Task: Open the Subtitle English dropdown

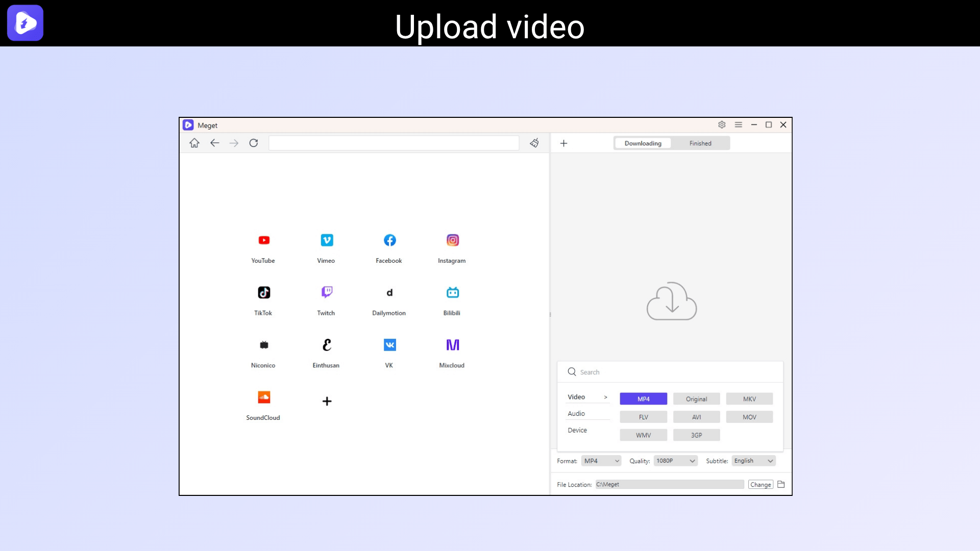Action: pyautogui.click(x=753, y=461)
